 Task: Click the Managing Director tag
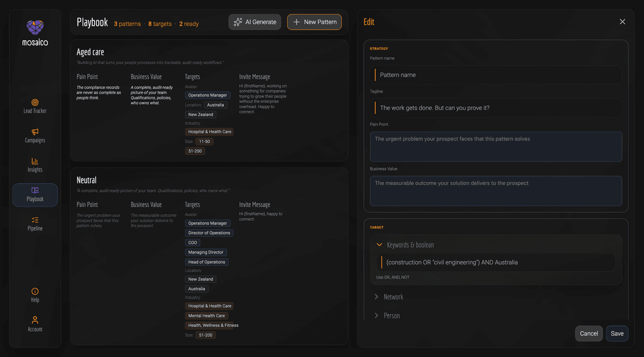[x=206, y=252]
